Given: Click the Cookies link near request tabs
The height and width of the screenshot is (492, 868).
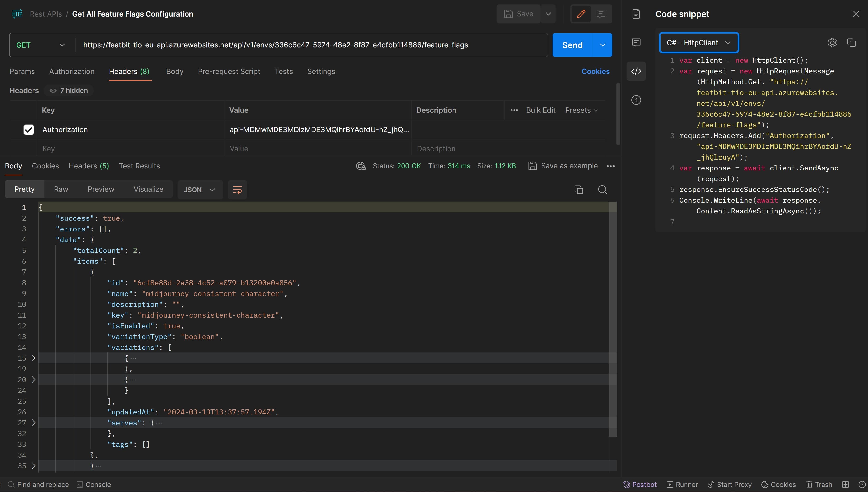Looking at the screenshot, I should click(595, 71).
